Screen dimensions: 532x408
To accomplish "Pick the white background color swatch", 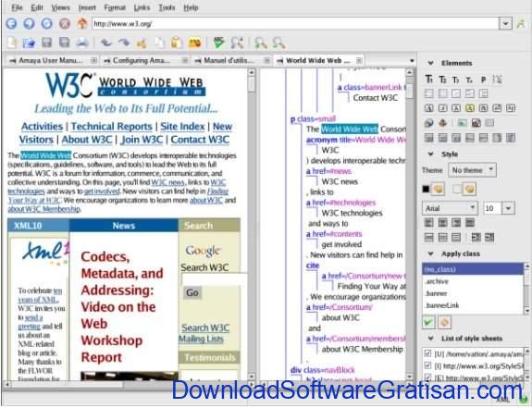I will coord(457,189).
